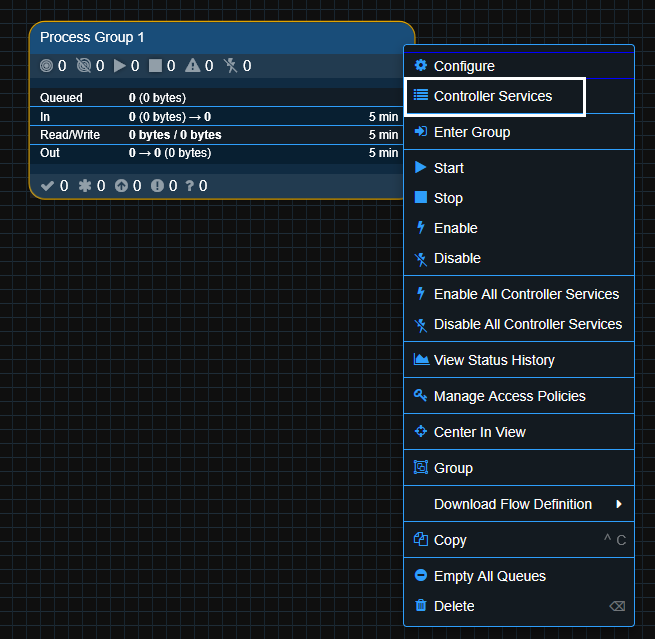Open Download Flow Definition entry

(x=519, y=504)
